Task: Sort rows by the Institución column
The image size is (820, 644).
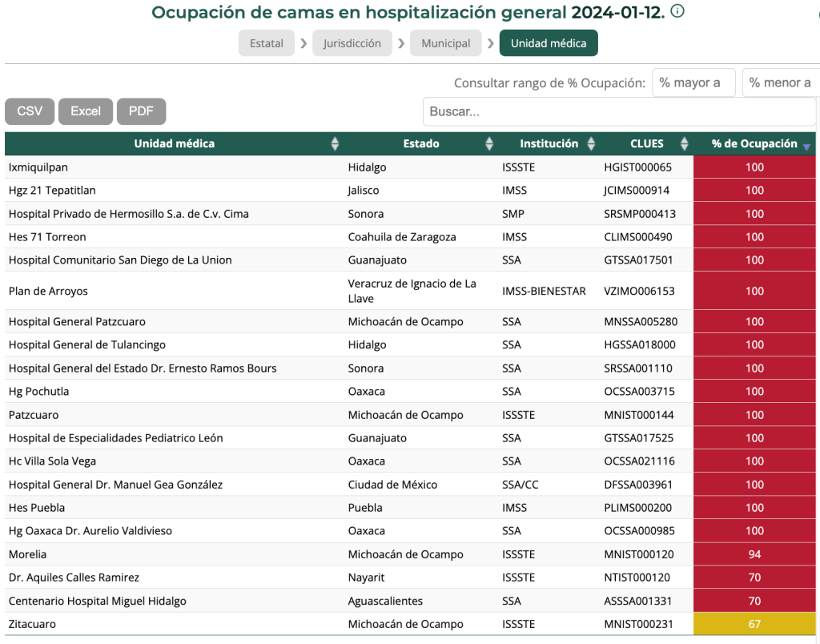Action: 591,143
